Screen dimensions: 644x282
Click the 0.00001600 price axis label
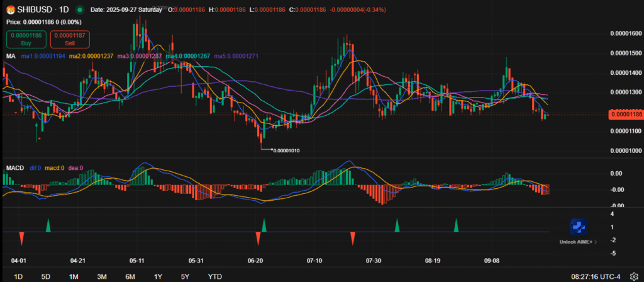(x=626, y=33)
